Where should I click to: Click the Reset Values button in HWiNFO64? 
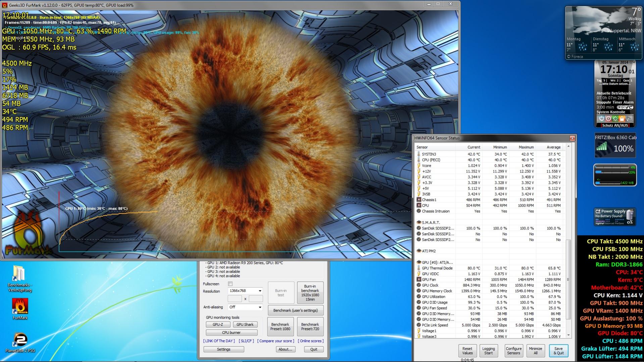click(x=467, y=351)
